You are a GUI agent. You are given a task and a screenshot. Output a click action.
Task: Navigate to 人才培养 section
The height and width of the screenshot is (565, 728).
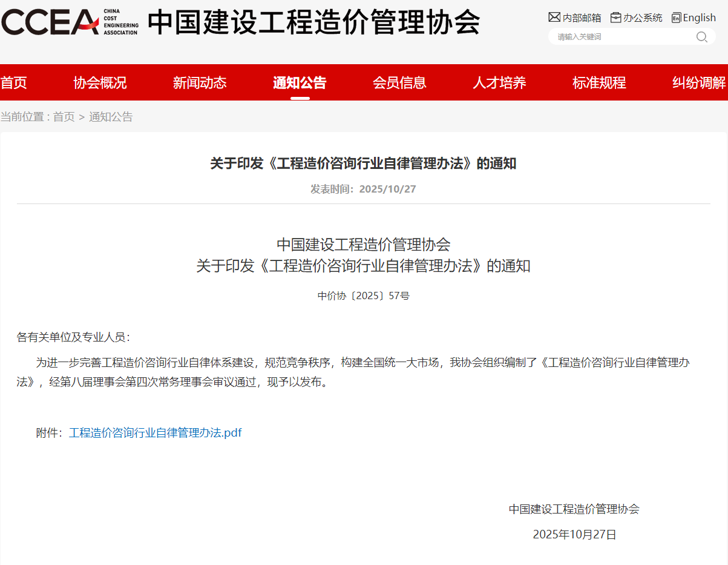click(499, 83)
